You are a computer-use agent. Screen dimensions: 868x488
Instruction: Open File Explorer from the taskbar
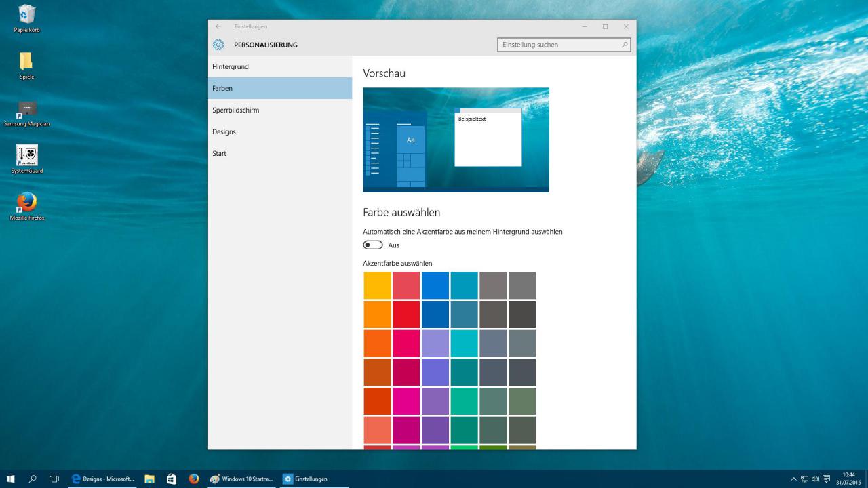coord(149,479)
